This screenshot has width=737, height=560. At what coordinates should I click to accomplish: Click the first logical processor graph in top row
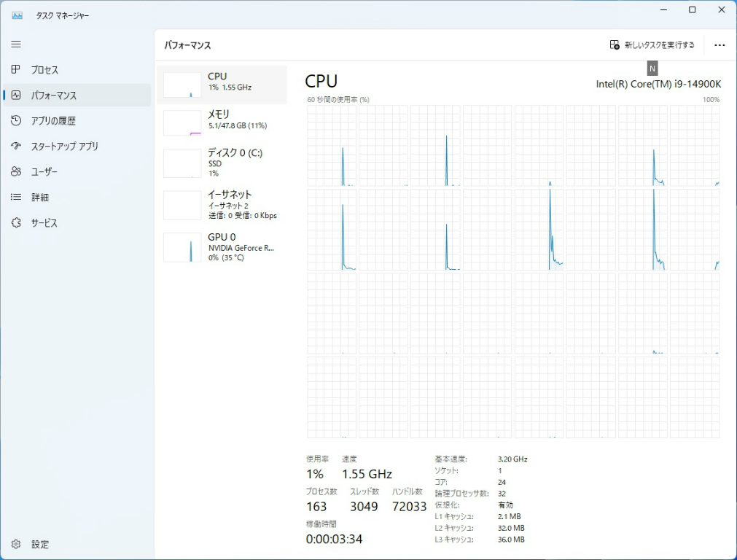click(x=332, y=146)
